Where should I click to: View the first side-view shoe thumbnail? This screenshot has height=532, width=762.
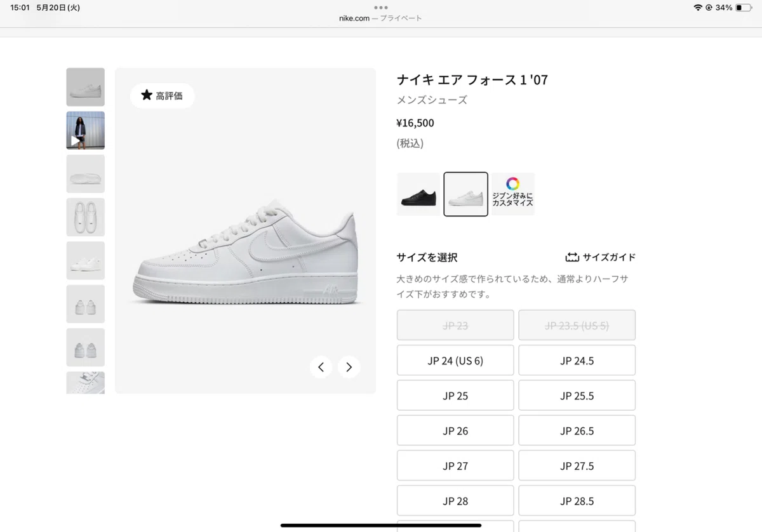(85, 87)
